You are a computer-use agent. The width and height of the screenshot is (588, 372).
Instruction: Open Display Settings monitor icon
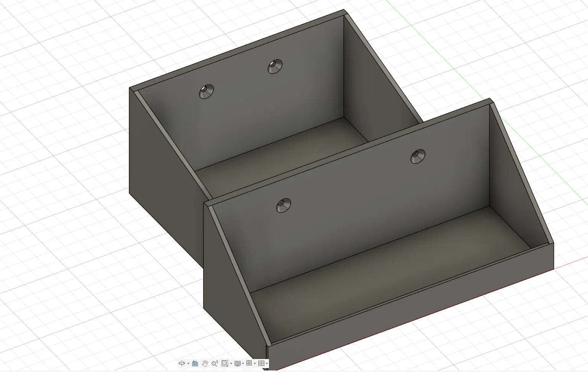click(x=238, y=363)
